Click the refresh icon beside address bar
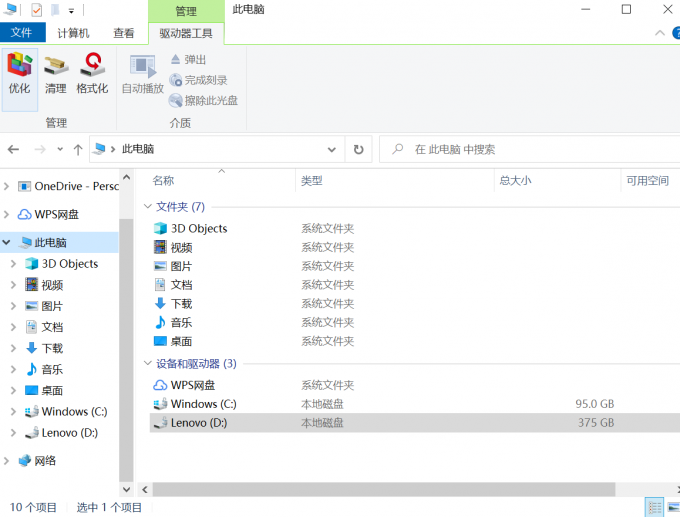 (358, 150)
